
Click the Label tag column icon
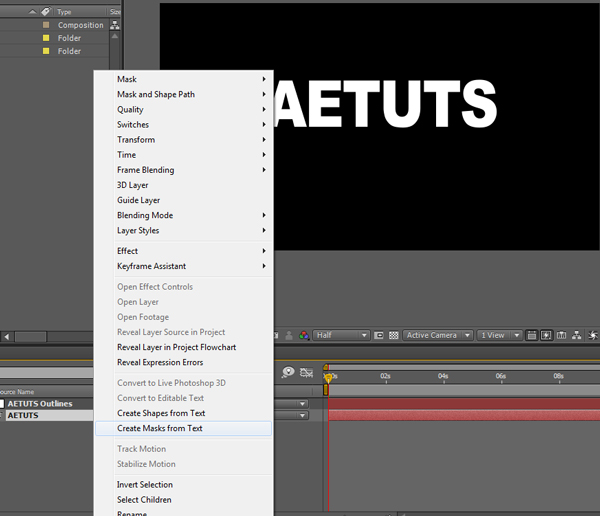pos(46,12)
